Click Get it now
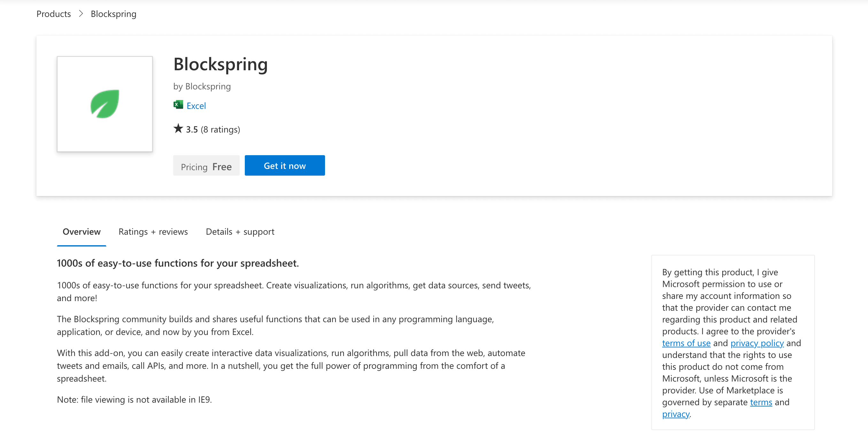The height and width of the screenshot is (440, 868). (285, 165)
